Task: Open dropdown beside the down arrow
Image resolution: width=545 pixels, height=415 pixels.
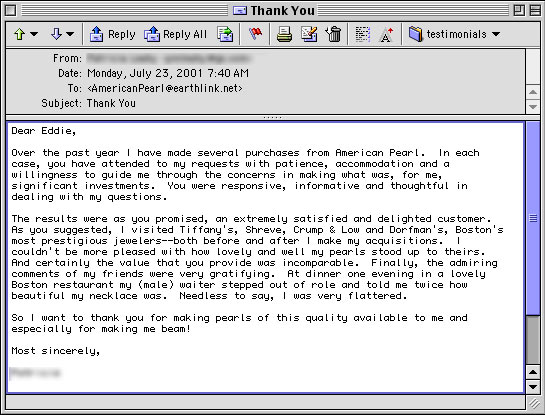Action: coord(70,34)
